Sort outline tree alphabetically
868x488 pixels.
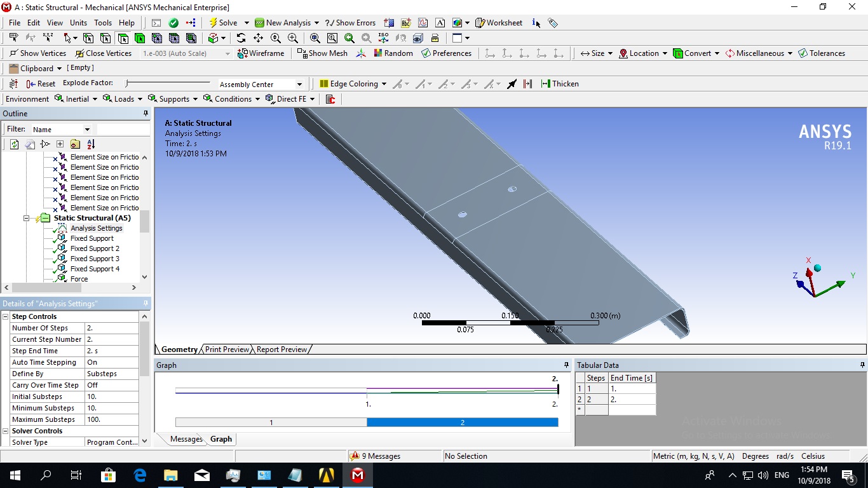[x=91, y=144]
